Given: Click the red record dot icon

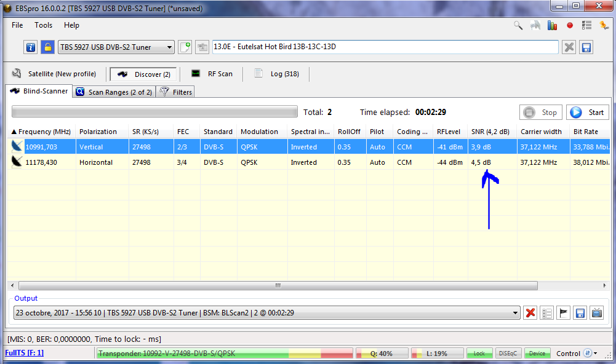Looking at the screenshot, I should 570,25.
